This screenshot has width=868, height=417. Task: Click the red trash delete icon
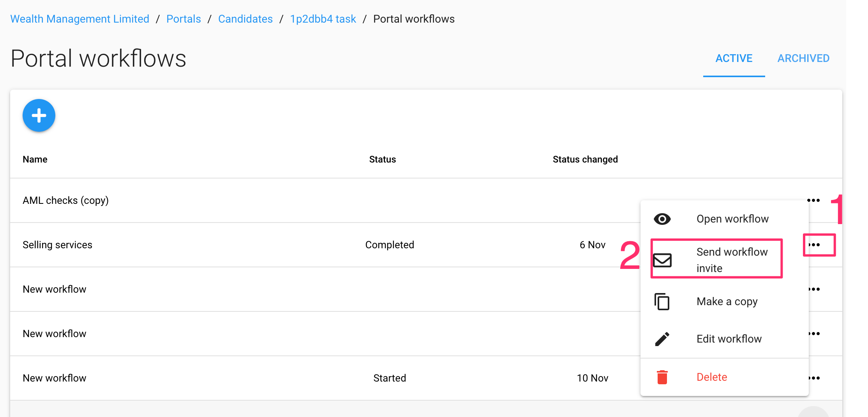click(662, 377)
